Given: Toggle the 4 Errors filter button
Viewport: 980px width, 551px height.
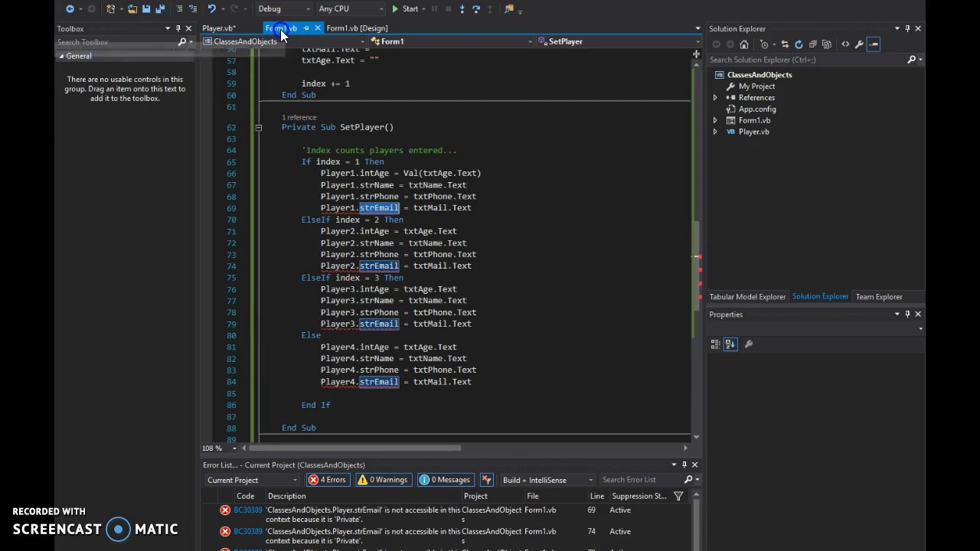Looking at the screenshot, I should pos(328,481).
